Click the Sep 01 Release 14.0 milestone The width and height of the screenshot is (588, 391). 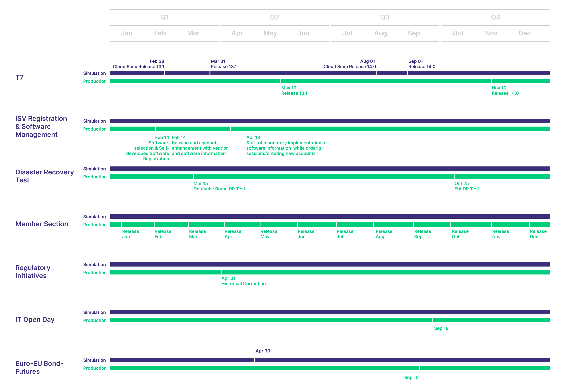[422, 64]
